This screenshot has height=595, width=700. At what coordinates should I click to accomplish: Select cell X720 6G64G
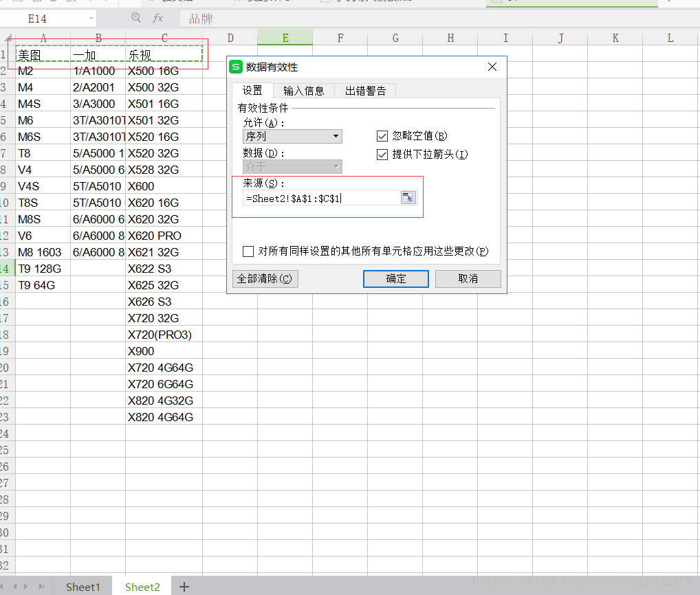(164, 385)
